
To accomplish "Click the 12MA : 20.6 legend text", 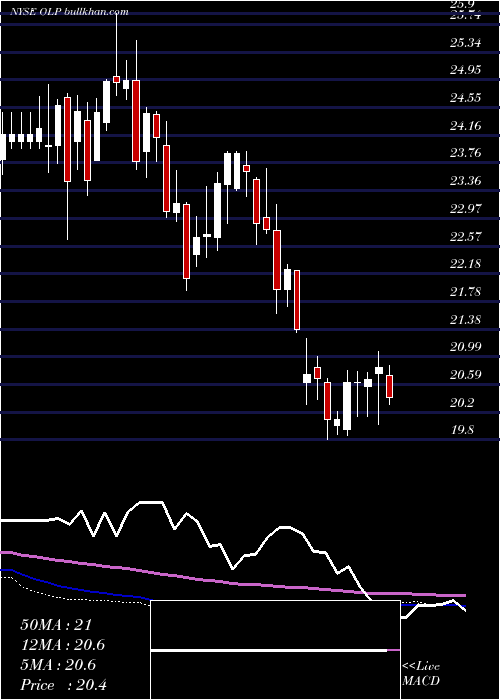I will pyautogui.click(x=63, y=645).
